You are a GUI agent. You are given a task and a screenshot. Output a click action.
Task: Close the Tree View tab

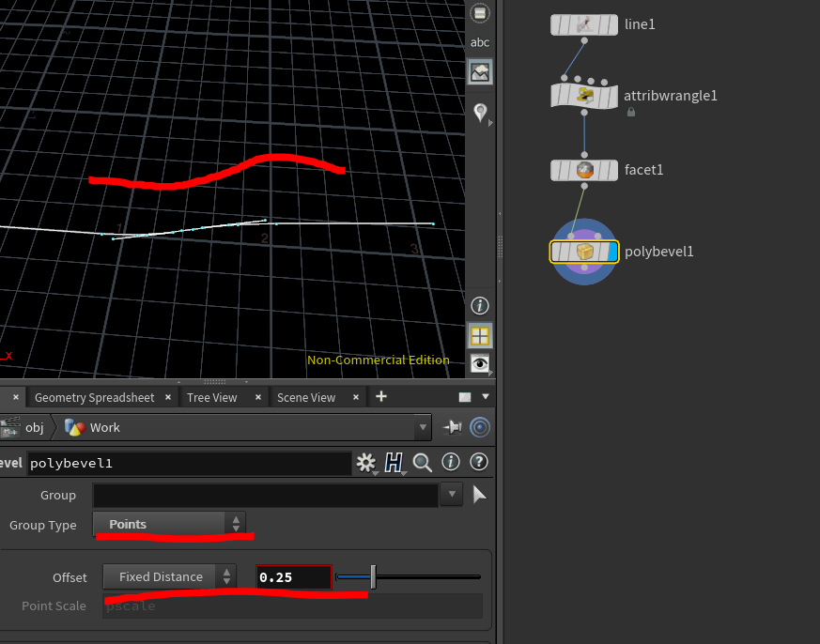pyautogui.click(x=257, y=397)
